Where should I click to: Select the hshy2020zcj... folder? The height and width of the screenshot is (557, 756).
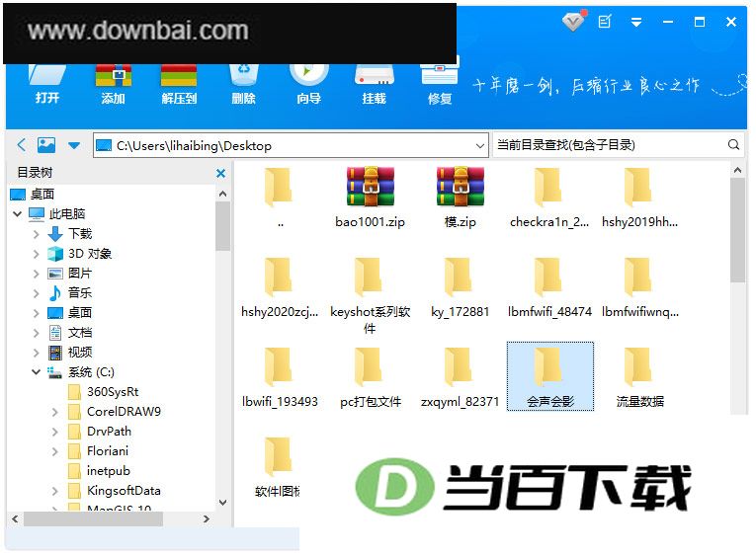point(280,287)
